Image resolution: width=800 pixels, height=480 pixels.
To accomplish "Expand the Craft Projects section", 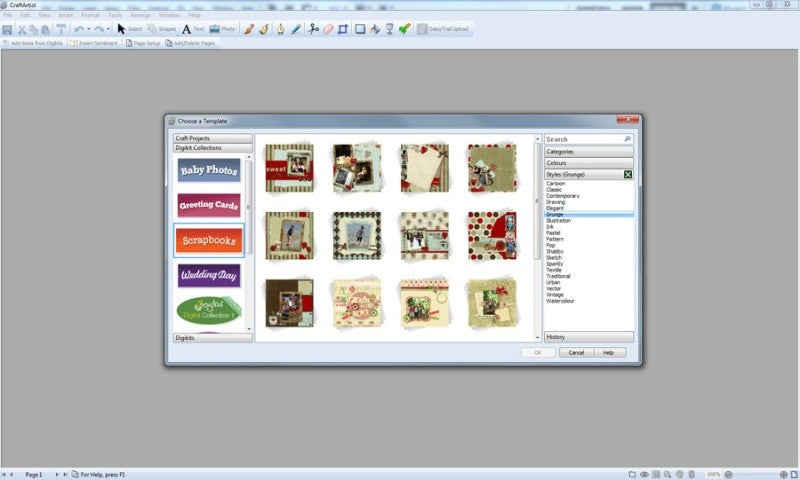I will coord(213,138).
